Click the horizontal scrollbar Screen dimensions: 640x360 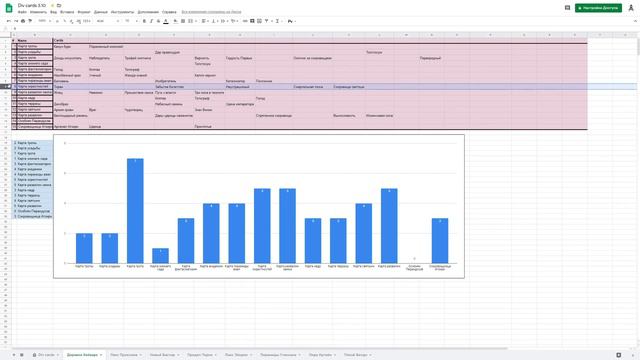261,349
